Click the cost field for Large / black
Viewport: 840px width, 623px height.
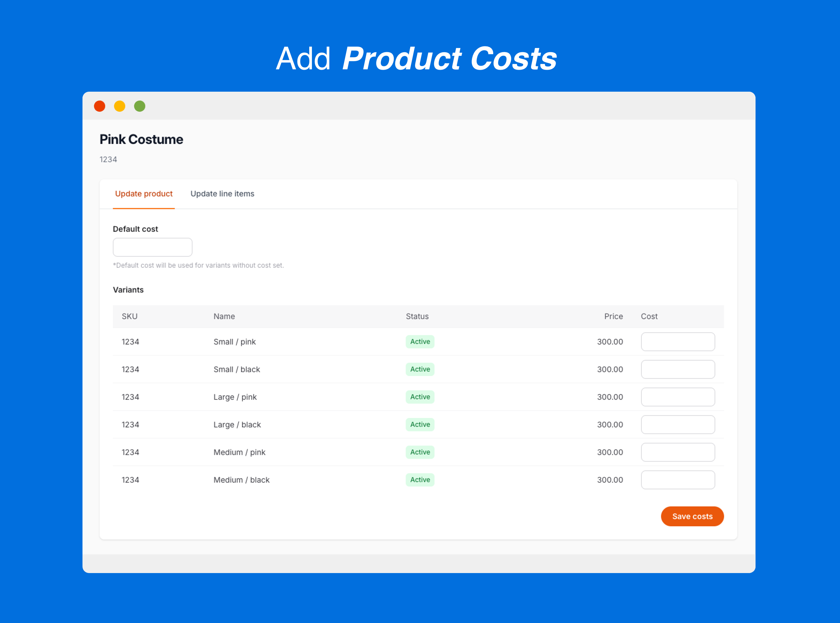click(678, 424)
